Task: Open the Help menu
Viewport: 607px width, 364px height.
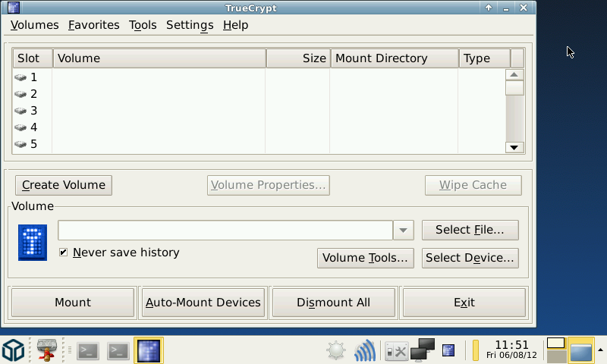Action: pyautogui.click(x=235, y=25)
